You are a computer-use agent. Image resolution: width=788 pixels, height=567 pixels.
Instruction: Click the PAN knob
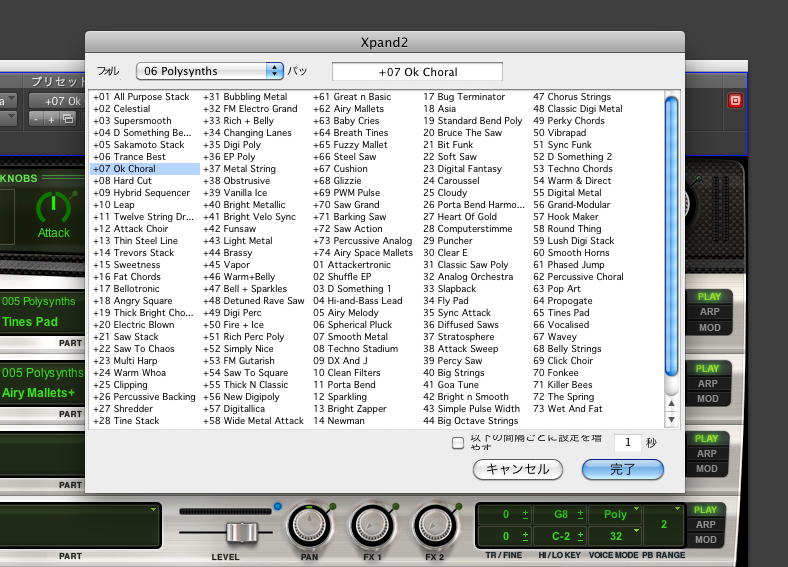(x=309, y=525)
